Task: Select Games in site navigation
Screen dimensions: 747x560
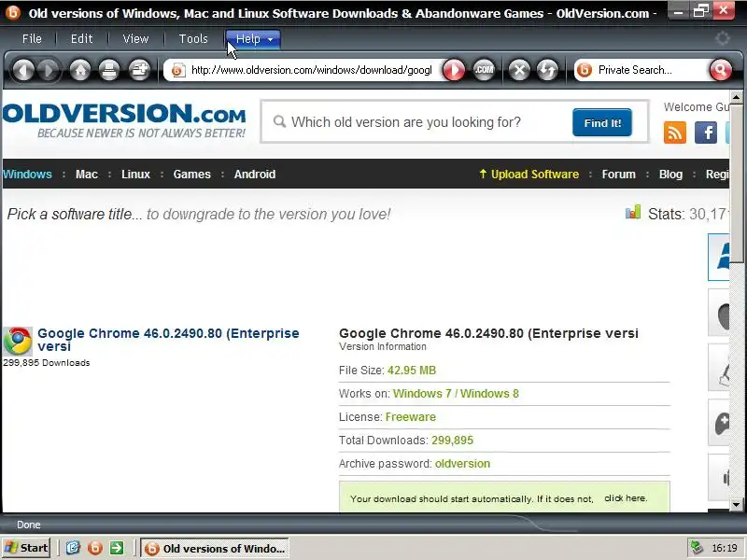Action: 192,175
